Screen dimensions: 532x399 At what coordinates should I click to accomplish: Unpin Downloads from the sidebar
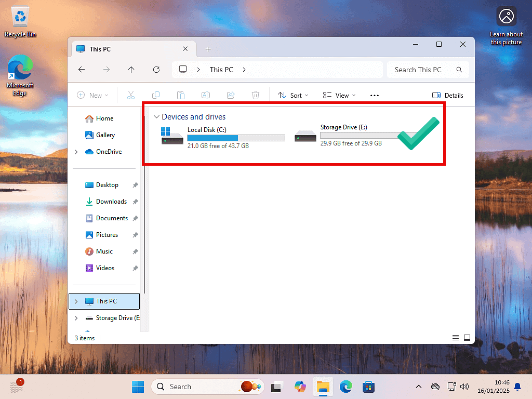(x=135, y=202)
